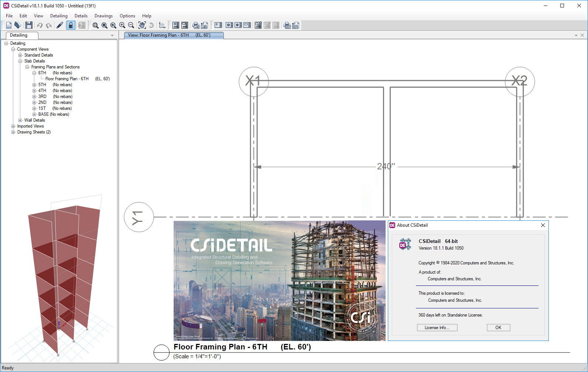Select the 4TH (No rebars) tree row

coord(55,91)
